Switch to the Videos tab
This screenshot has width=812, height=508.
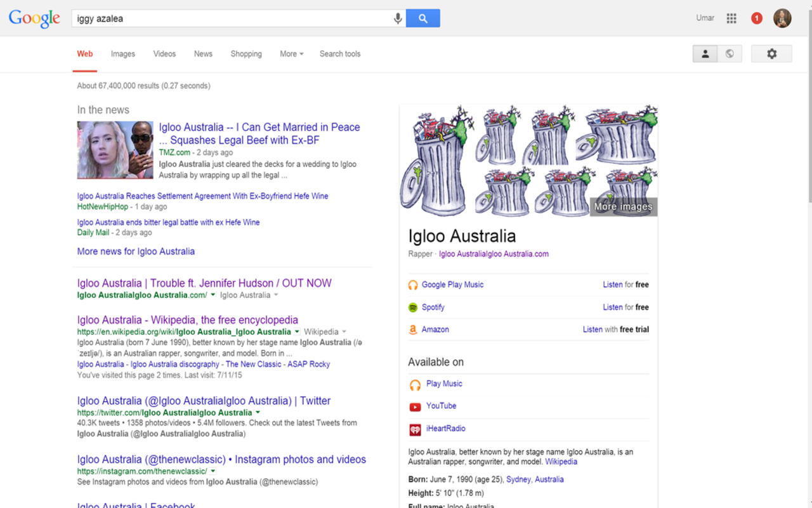(x=164, y=54)
